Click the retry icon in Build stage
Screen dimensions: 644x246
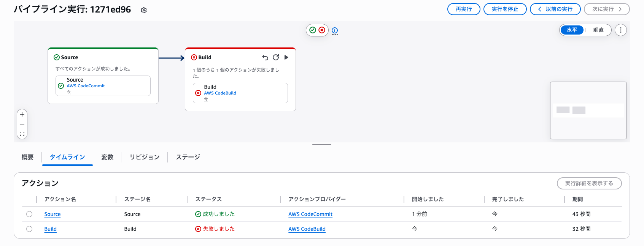click(x=276, y=57)
